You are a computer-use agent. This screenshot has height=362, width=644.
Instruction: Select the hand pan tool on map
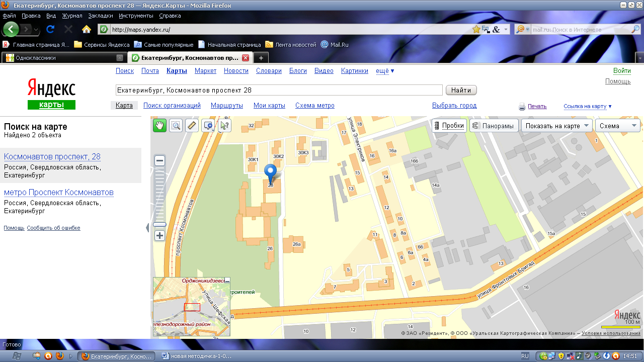point(160,126)
